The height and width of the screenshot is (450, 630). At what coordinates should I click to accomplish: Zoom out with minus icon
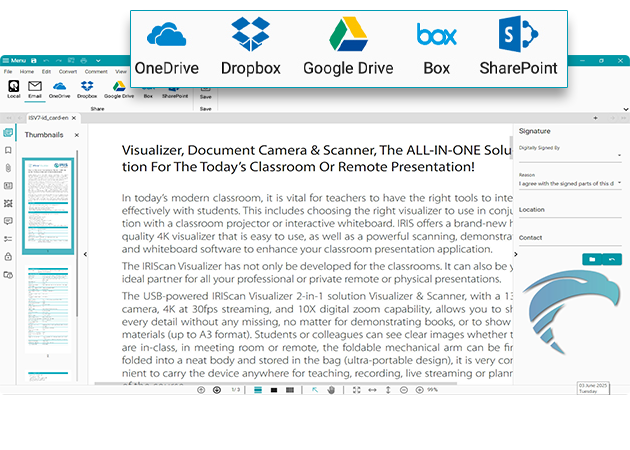(404, 390)
